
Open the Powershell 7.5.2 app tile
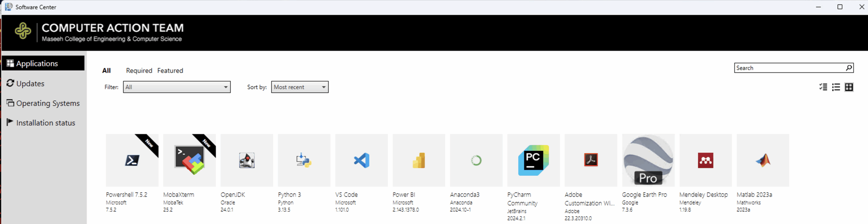click(x=132, y=160)
